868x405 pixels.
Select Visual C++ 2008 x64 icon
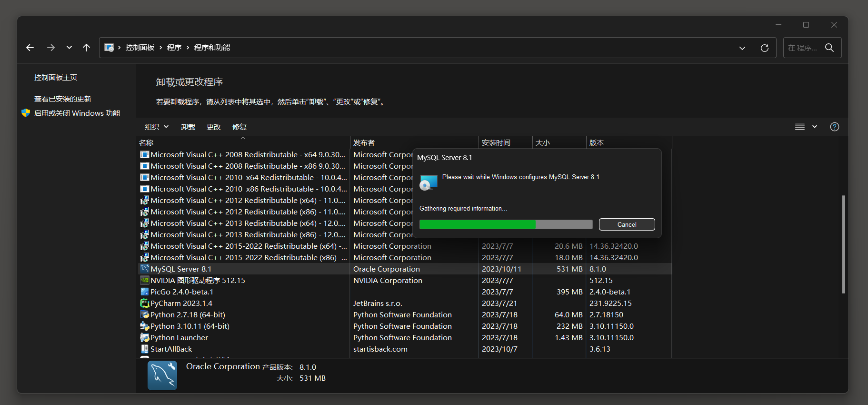[145, 154]
